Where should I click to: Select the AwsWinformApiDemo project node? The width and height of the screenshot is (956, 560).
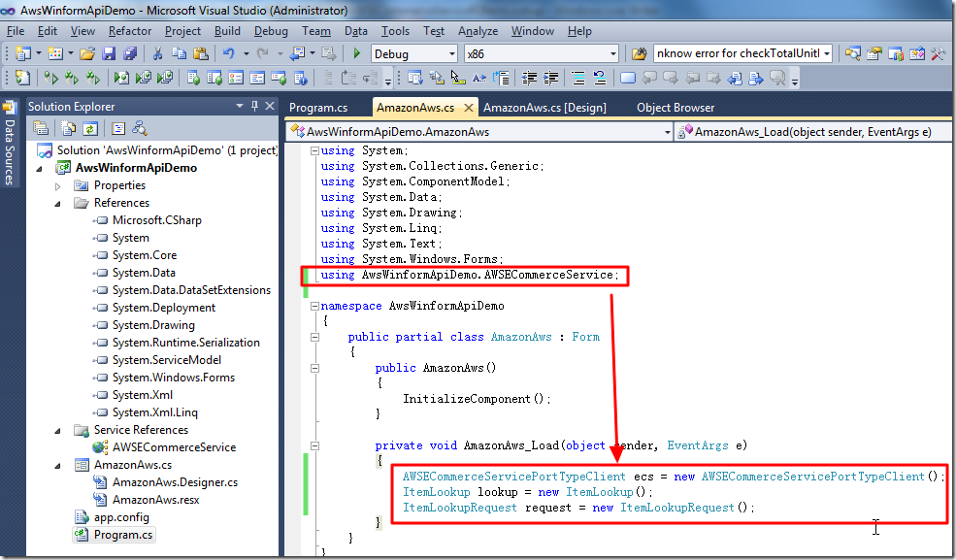click(x=136, y=168)
